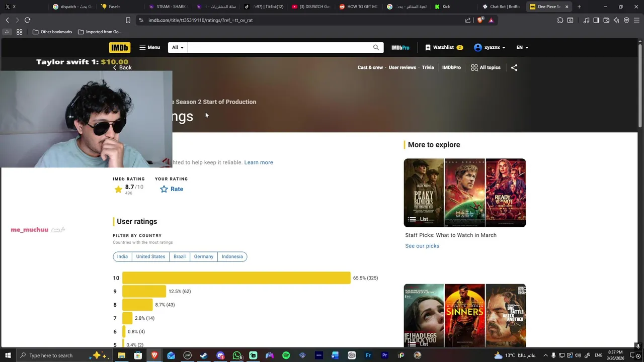Screen dimensions: 644x362
Task: Open IMDbPro from the header
Action: (400, 47)
